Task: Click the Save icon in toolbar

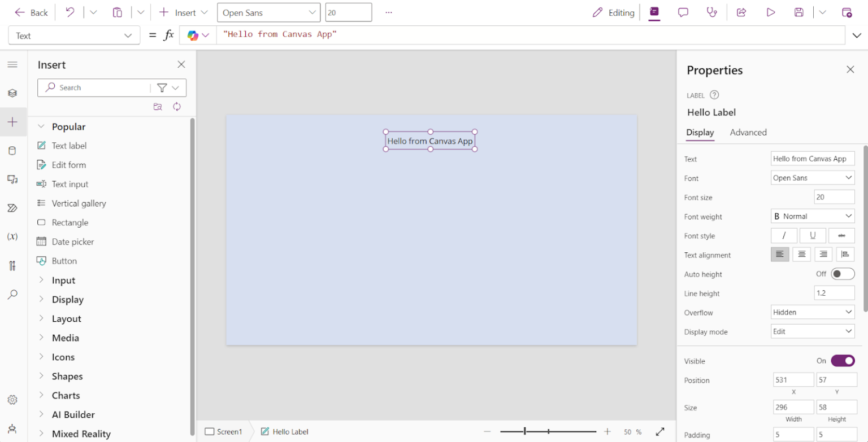Action: point(798,12)
